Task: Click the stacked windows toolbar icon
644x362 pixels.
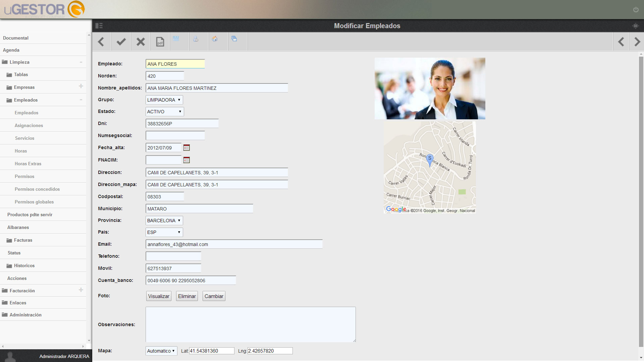Action: pyautogui.click(x=234, y=39)
